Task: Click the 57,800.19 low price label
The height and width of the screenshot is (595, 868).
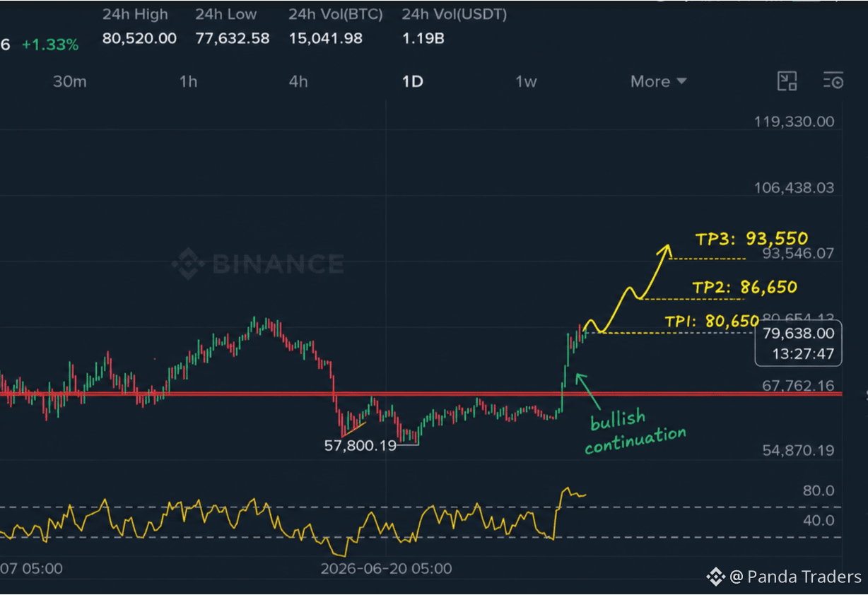Action: [x=360, y=446]
